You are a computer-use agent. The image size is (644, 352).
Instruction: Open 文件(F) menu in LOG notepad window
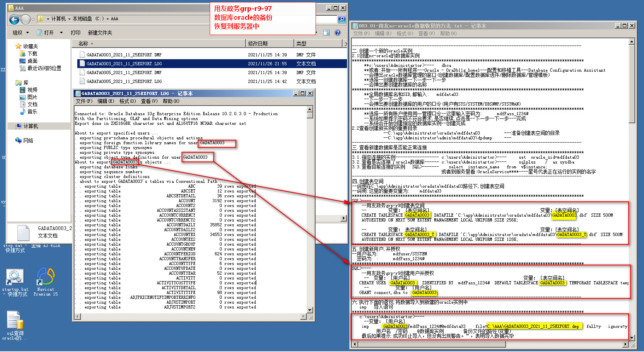(84, 101)
